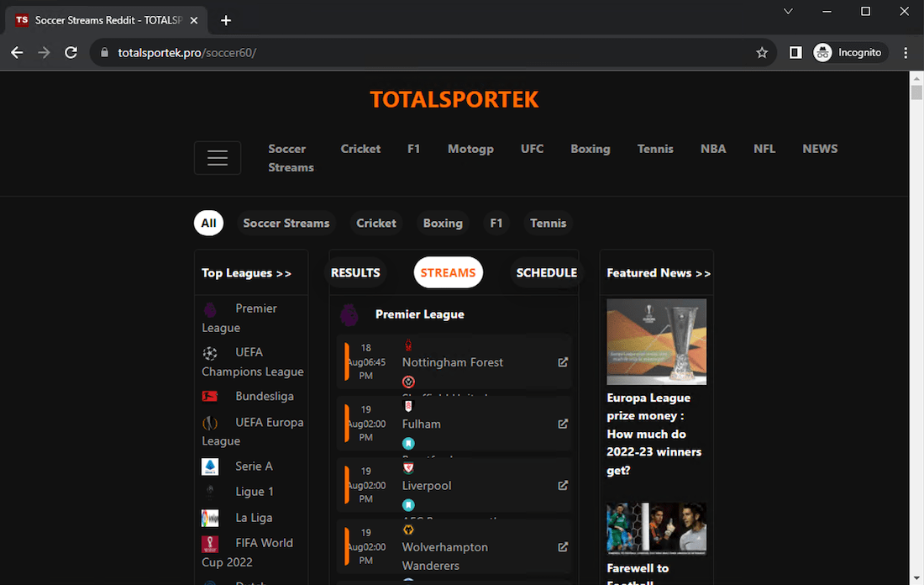The height and width of the screenshot is (585, 924).
Task: Open Fulham match external link icon
Action: pyautogui.click(x=563, y=424)
